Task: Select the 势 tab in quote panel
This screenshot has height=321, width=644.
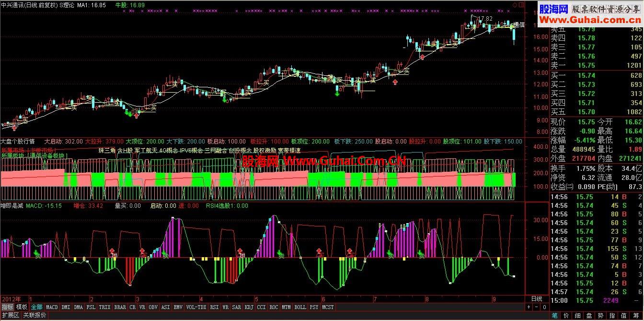Action: (601, 316)
